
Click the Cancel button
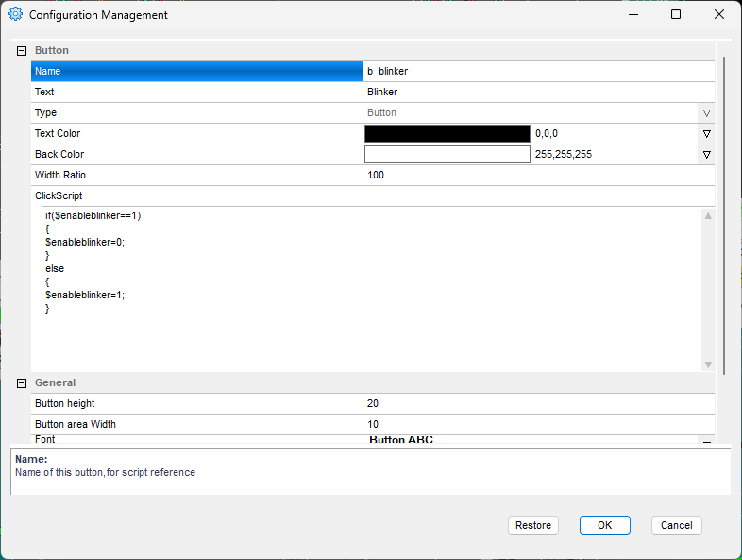click(676, 525)
